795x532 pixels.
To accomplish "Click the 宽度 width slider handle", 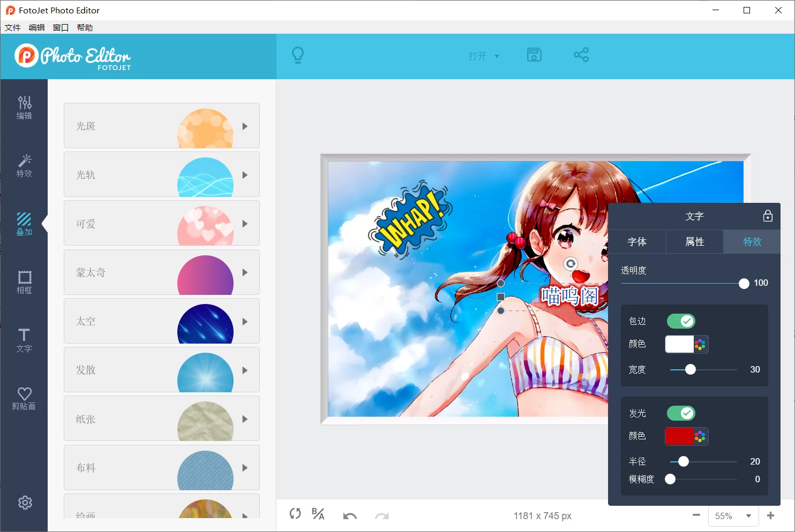I will tap(691, 369).
